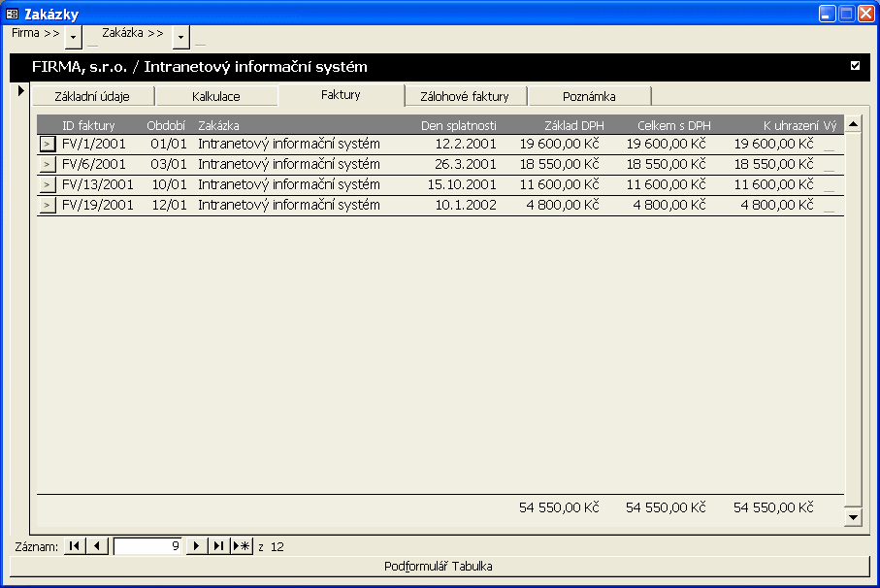
Task: Expand the Firma dropdown list
Action: click(74, 37)
